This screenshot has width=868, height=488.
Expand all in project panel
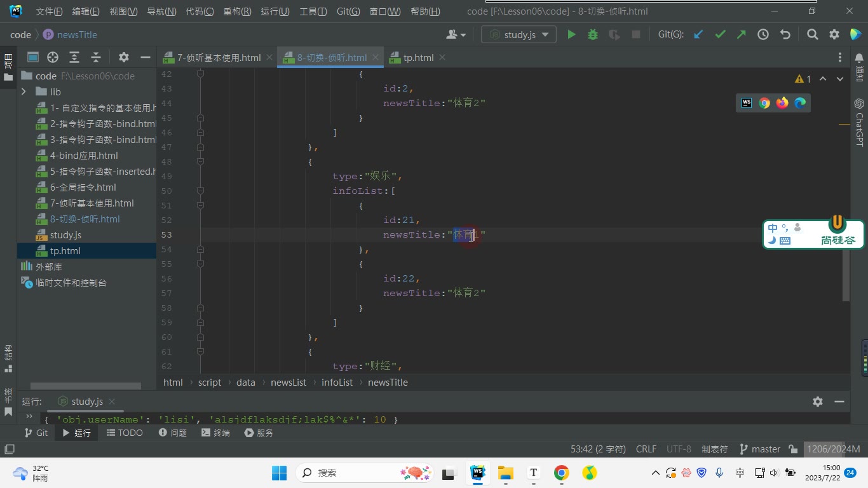pos(74,57)
